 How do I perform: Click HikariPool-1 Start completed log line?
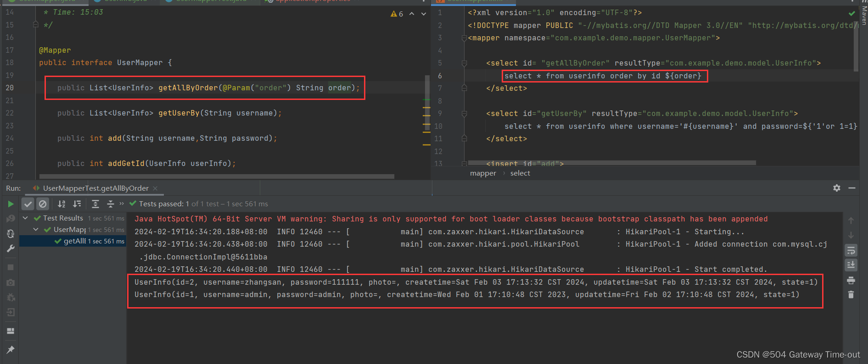451,270
